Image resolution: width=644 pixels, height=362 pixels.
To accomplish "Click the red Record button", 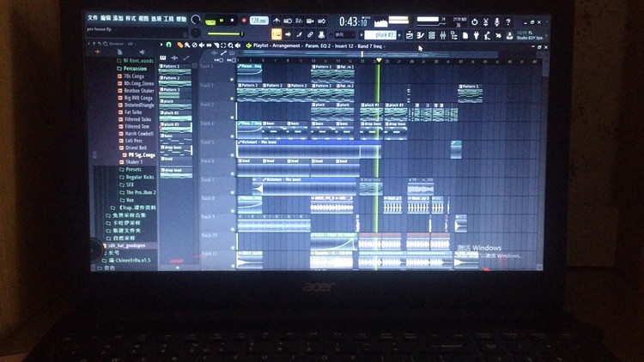I will (244, 20).
